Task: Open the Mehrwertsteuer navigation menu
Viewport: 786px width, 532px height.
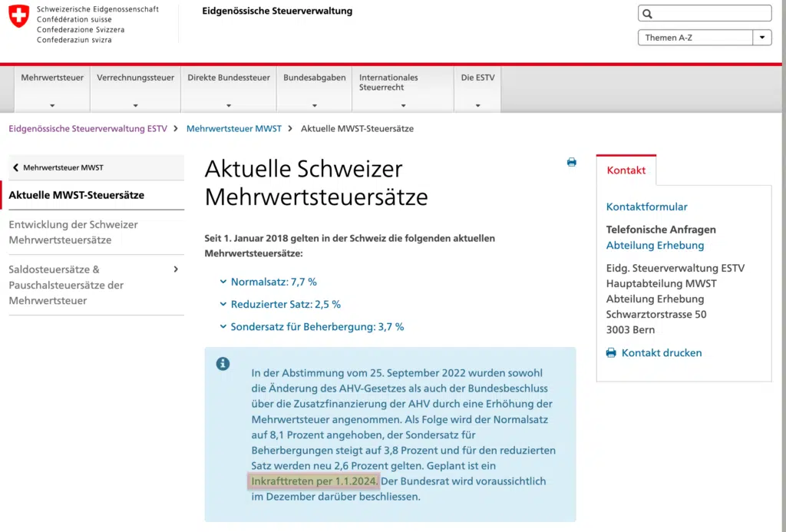Action: coord(52,89)
